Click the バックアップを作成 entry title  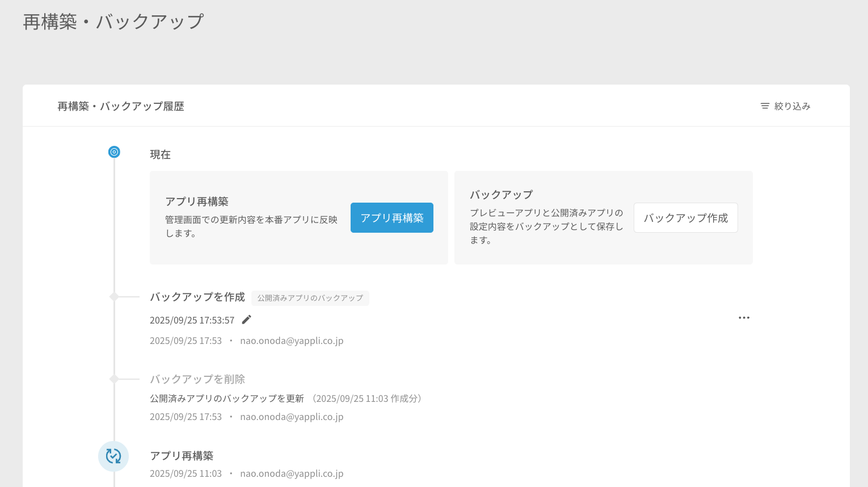point(197,297)
